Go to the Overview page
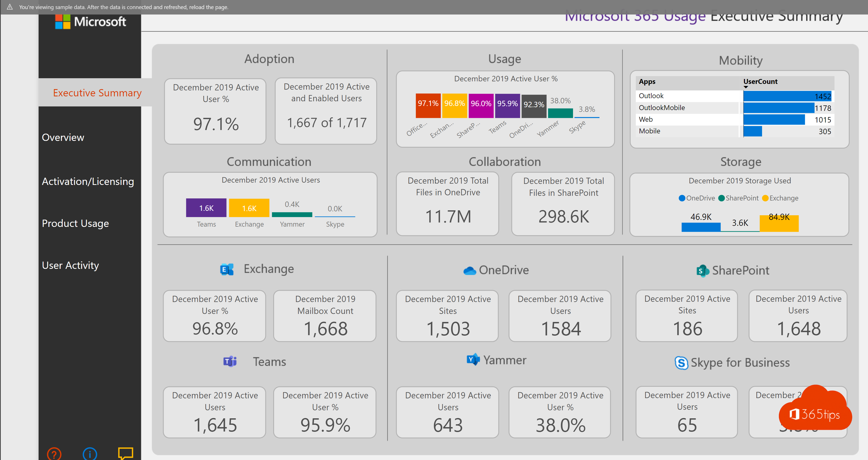The width and height of the screenshot is (868, 460). pos(63,138)
